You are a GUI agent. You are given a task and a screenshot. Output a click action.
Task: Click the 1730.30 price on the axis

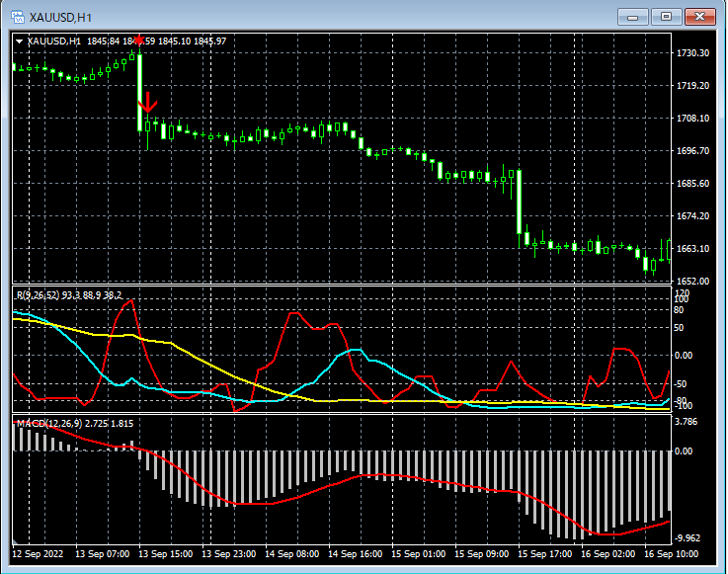pos(692,53)
